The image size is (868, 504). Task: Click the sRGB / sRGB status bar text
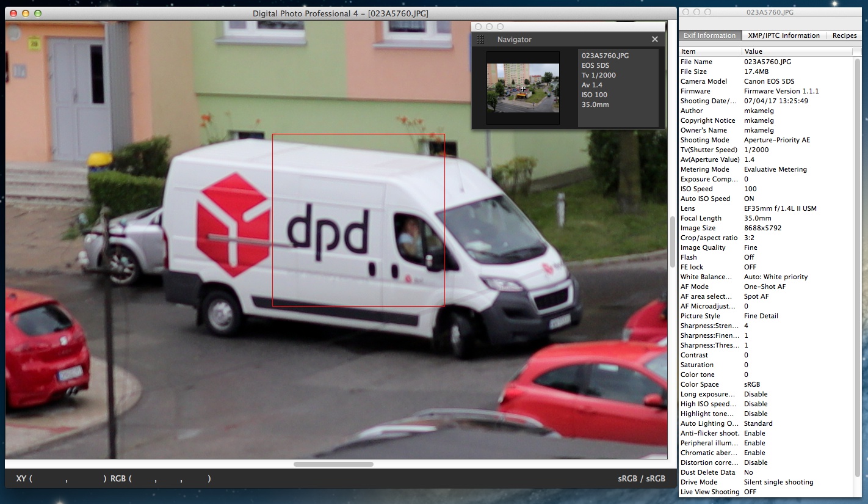642,478
